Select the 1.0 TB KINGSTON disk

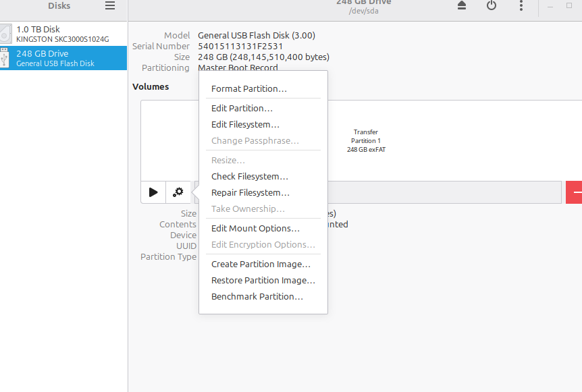[x=64, y=34]
